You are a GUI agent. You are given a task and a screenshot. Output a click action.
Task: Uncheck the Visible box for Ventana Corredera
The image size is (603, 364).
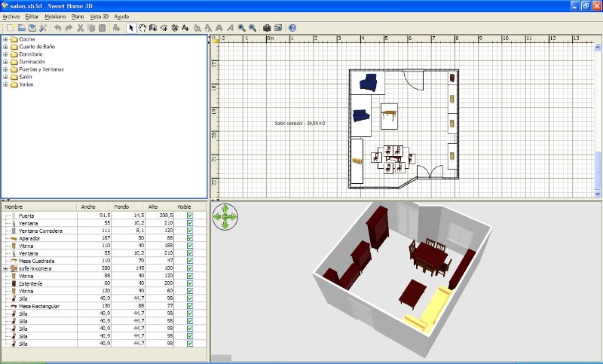[190, 231]
